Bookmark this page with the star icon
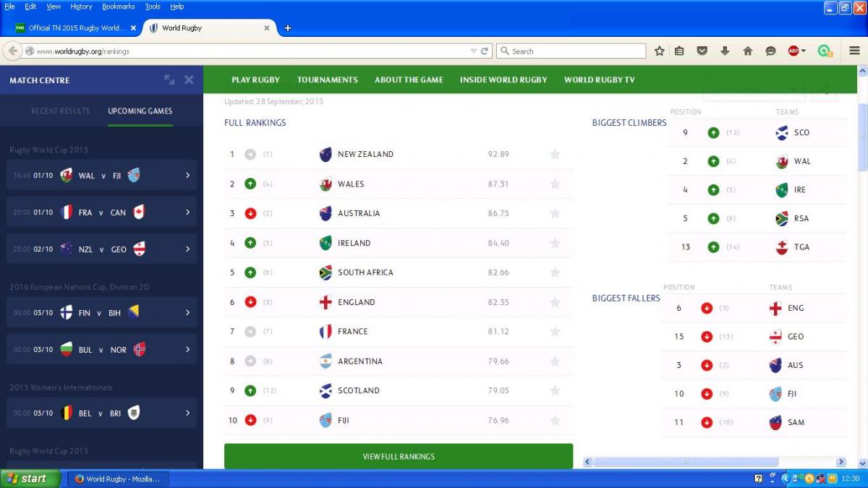 pyautogui.click(x=660, y=51)
